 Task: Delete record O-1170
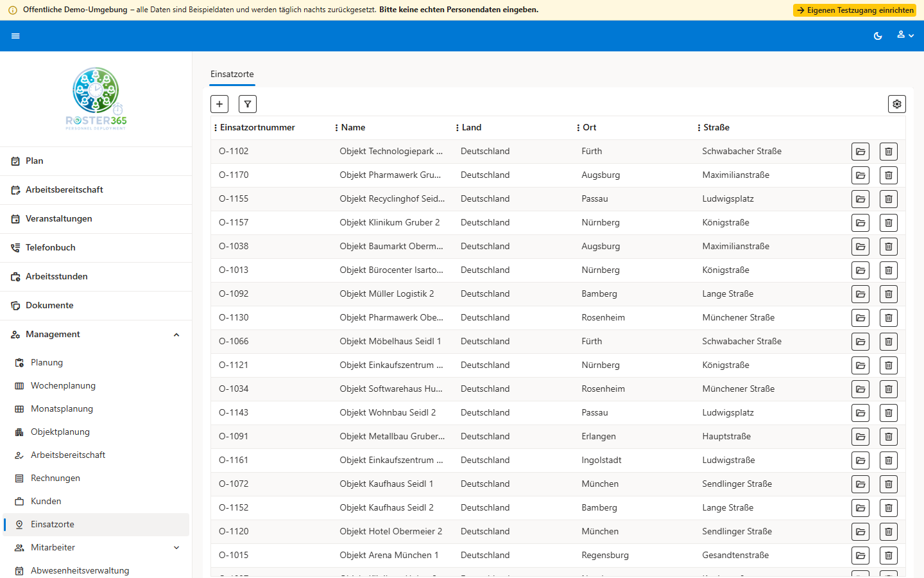coord(889,175)
